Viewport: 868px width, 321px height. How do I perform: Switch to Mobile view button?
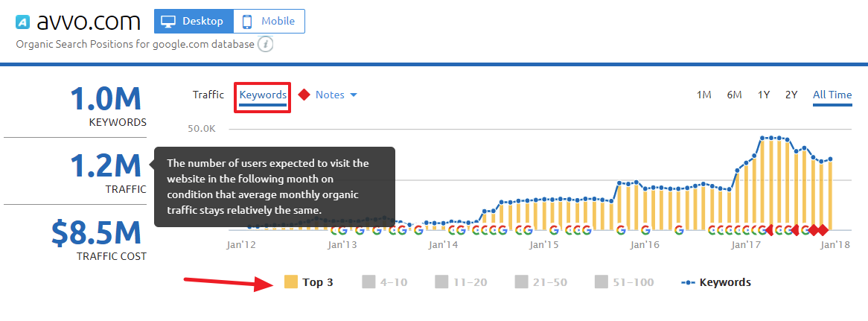point(269,21)
